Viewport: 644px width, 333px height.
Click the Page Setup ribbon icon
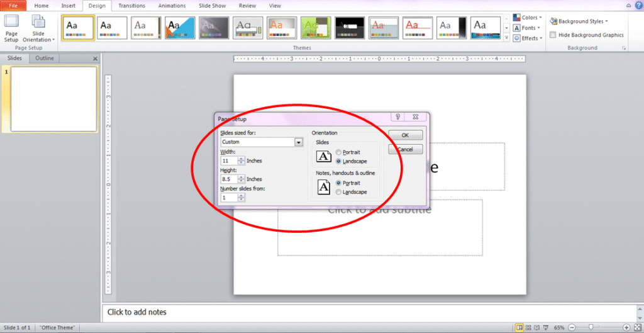tap(11, 28)
